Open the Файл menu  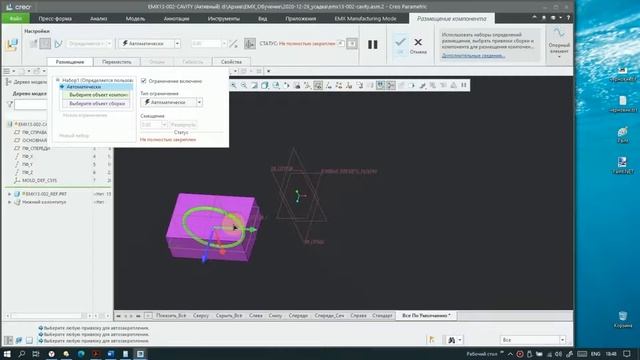(16, 18)
